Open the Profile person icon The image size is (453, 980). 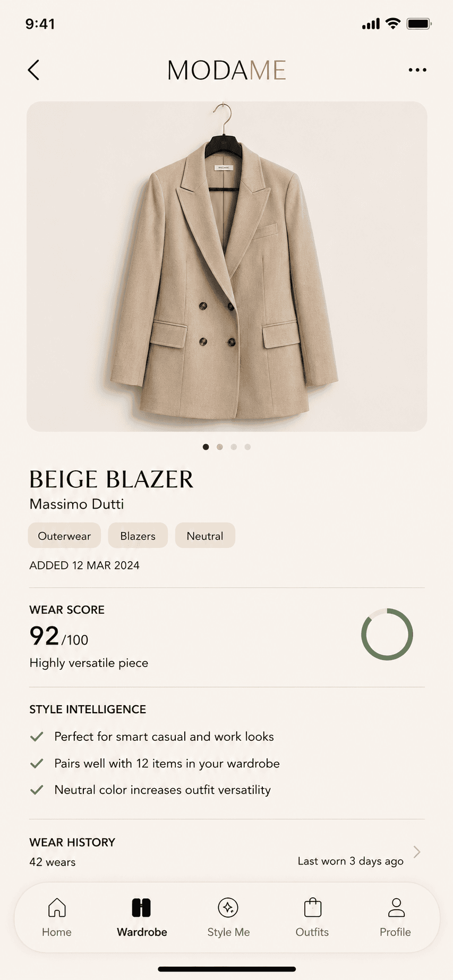coord(396,907)
